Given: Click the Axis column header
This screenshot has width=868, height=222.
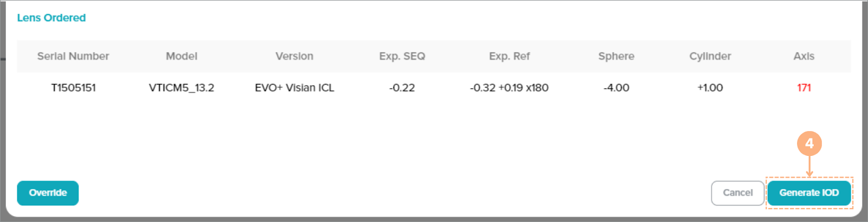Looking at the screenshot, I should [804, 56].
